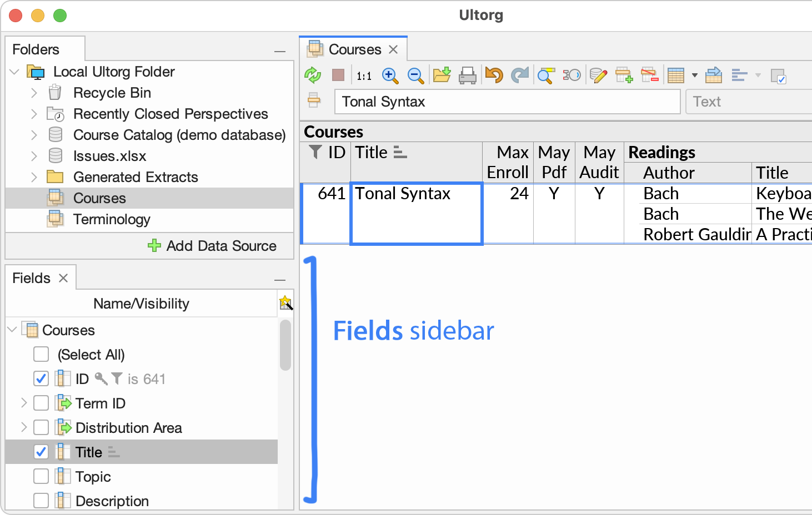The width and height of the screenshot is (812, 515).
Task: Click the refresh data toolbar icon
Action: (x=313, y=75)
